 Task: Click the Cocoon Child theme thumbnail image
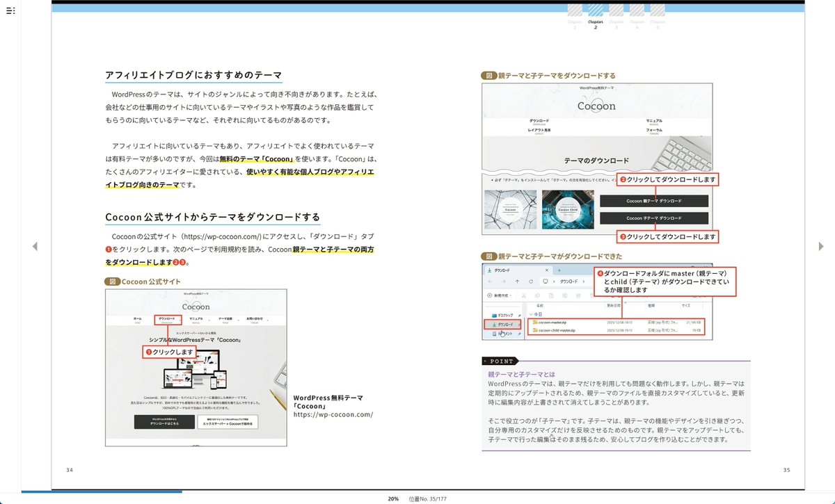click(567, 209)
